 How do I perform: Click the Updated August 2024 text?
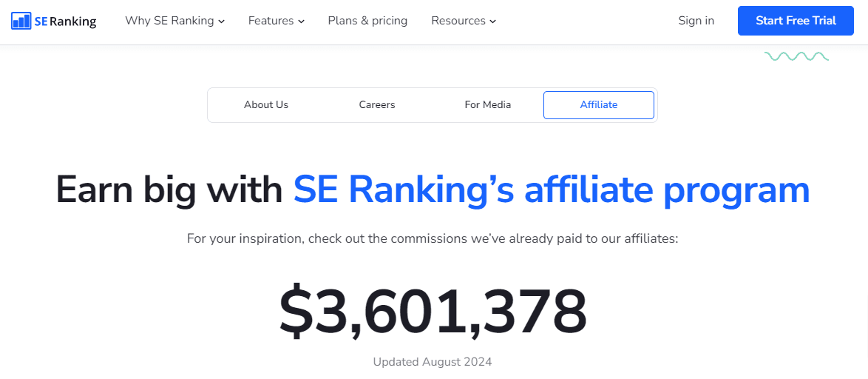click(433, 363)
